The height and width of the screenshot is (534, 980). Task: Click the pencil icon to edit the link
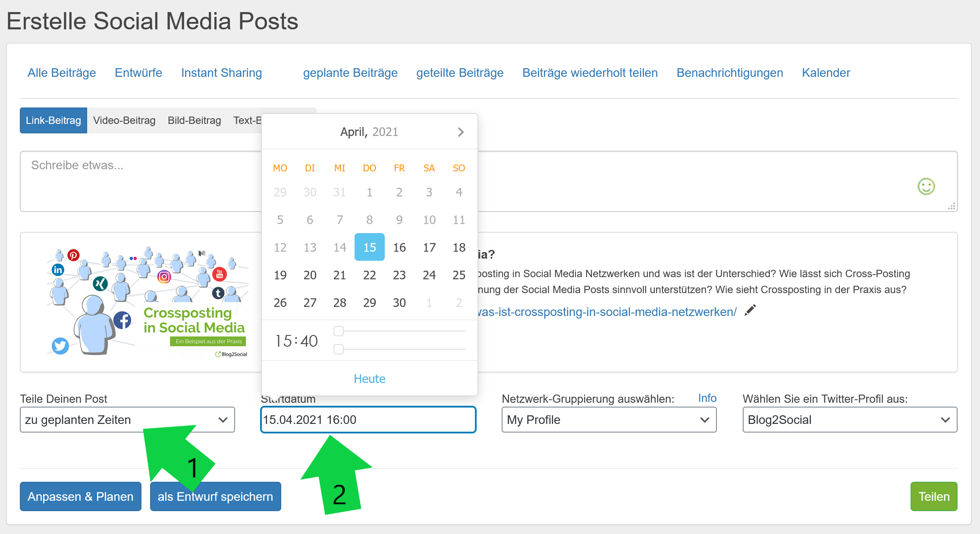(x=751, y=310)
